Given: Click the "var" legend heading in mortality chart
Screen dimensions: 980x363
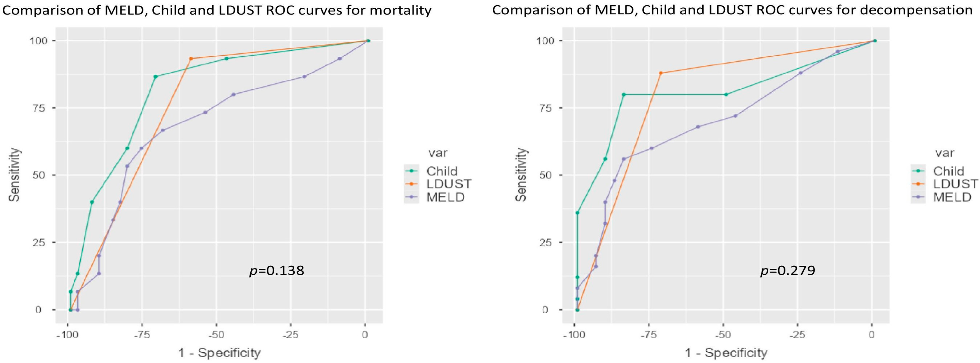Looking at the screenshot, I should [x=438, y=153].
